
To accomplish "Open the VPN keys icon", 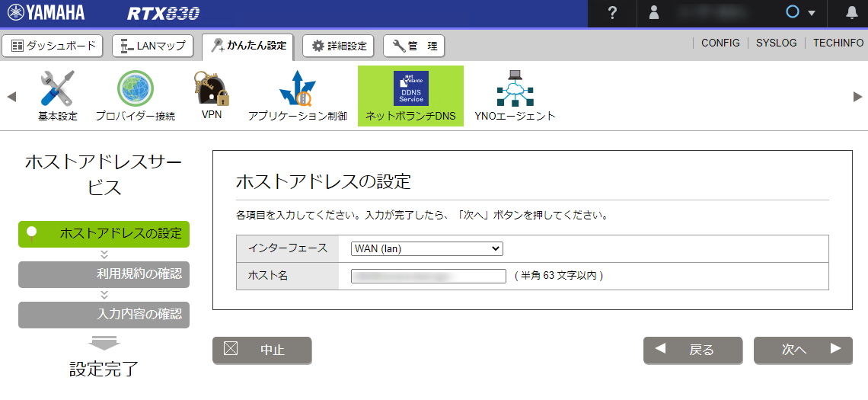I will (x=211, y=88).
